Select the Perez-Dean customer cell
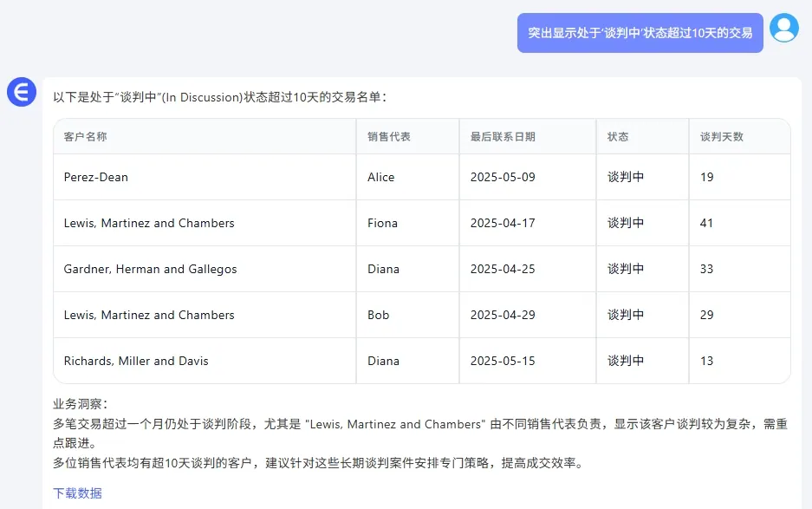Screen dimensions: 812x509 coord(205,177)
